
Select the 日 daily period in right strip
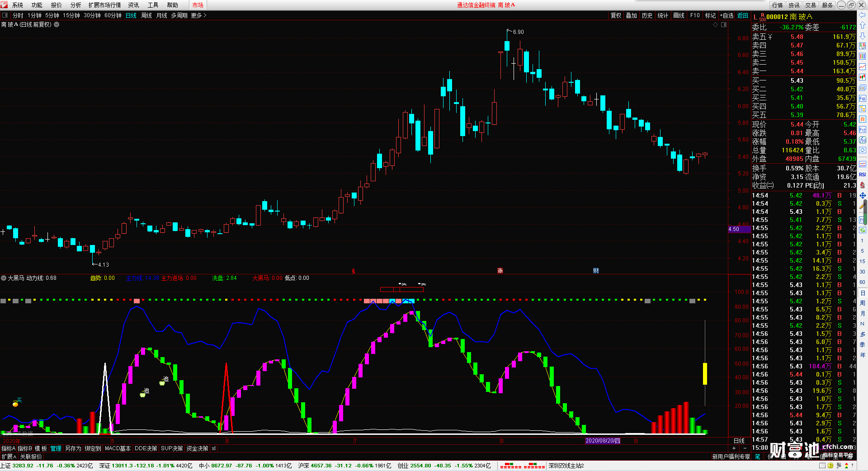[x=863, y=293]
